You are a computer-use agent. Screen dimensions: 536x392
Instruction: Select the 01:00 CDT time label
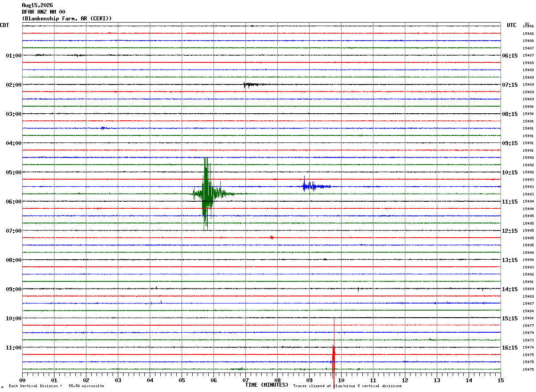point(13,56)
